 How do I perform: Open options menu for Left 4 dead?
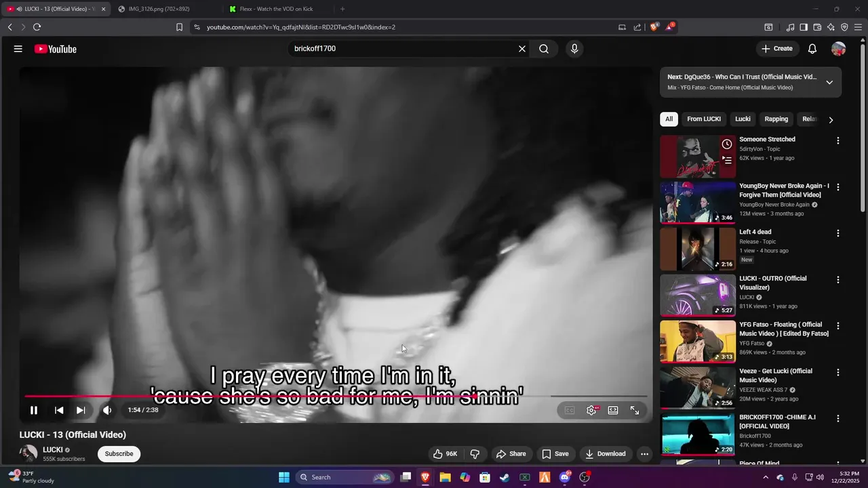[x=838, y=233]
